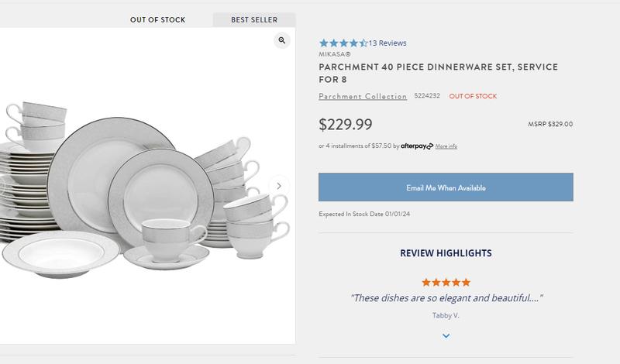Click the MSRP $329.00 text
The image size is (620, 364).
tap(550, 125)
